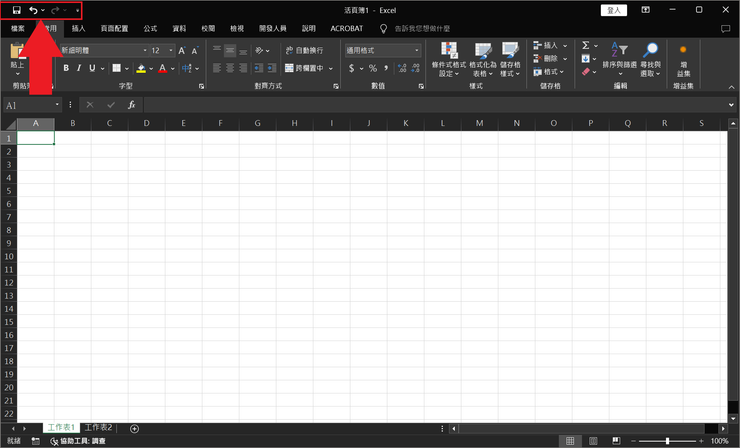Add a new sheet with plus button
The image size is (740, 448).
click(x=135, y=429)
